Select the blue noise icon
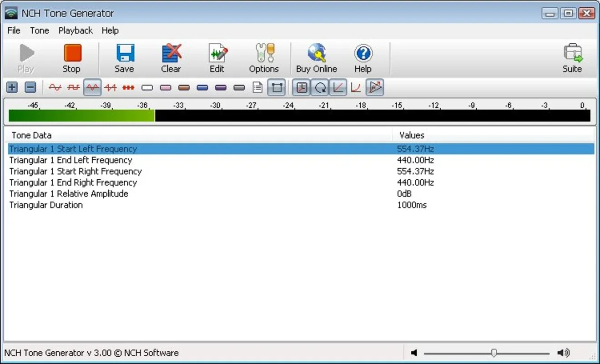The width and height of the screenshot is (600, 364). click(x=202, y=87)
